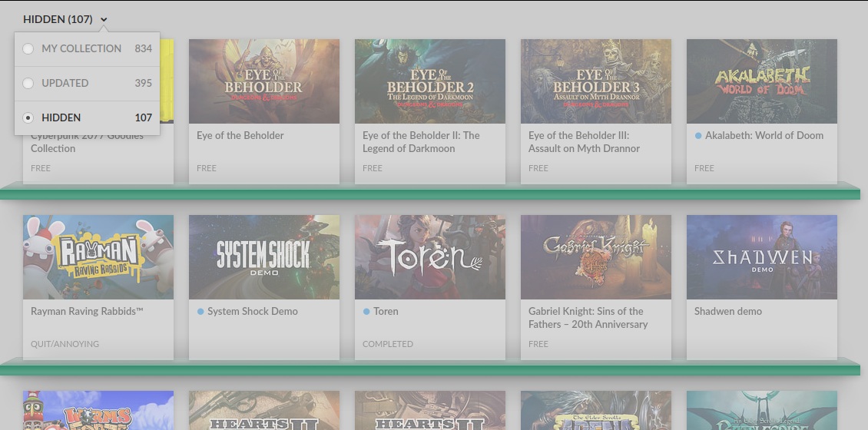Open Gabriel Knight cover art
This screenshot has width=868, height=430.
click(x=595, y=257)
